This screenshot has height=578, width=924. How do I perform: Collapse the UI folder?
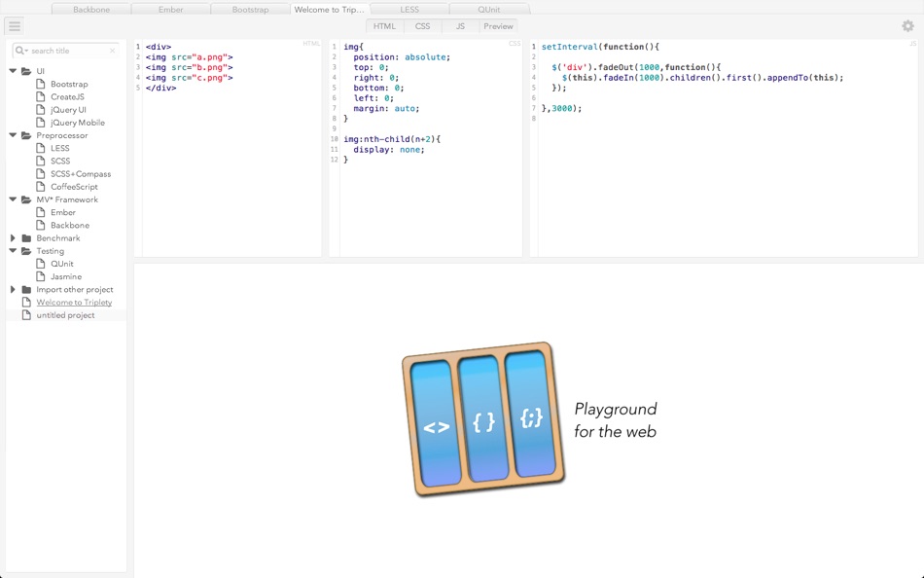[13, 71]
